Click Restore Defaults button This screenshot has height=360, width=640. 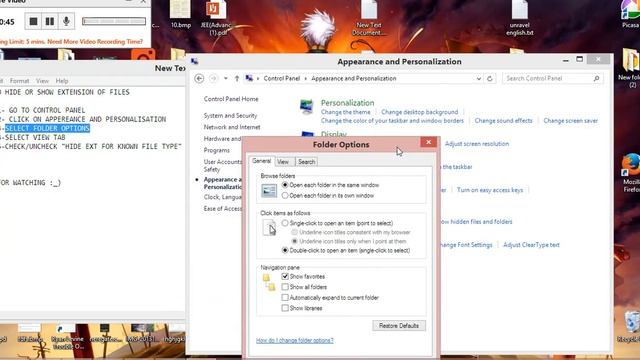click(x=399, y=326)
